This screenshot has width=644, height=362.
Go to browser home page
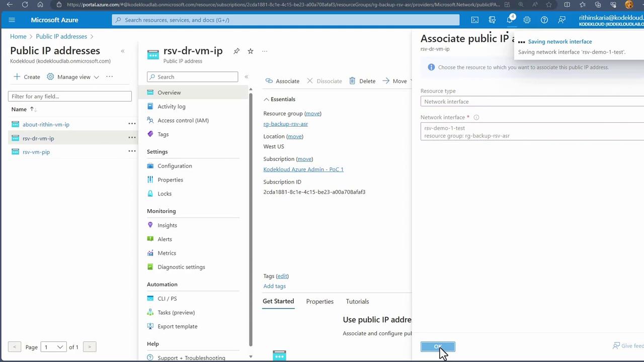click(40, 5)
